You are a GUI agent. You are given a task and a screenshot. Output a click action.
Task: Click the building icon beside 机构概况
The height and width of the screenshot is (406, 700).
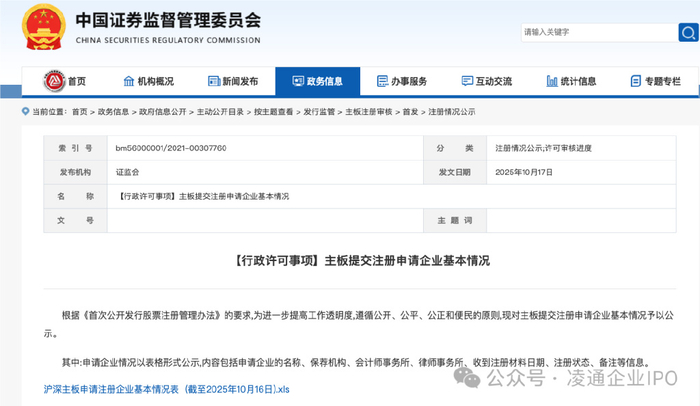pos(129,81)
